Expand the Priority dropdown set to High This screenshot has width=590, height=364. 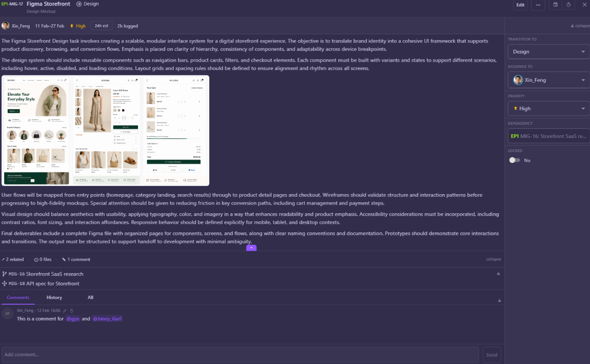point(548,108)
